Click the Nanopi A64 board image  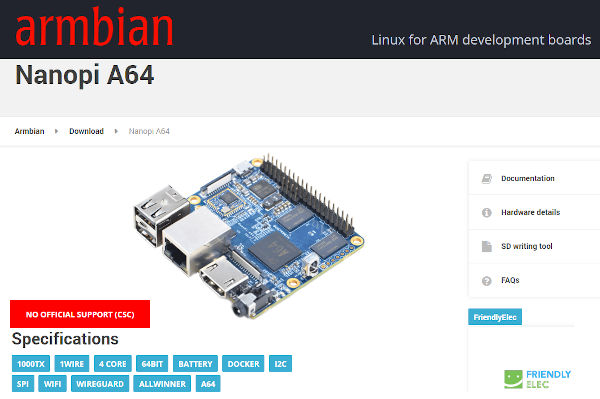tap(249, 236)
